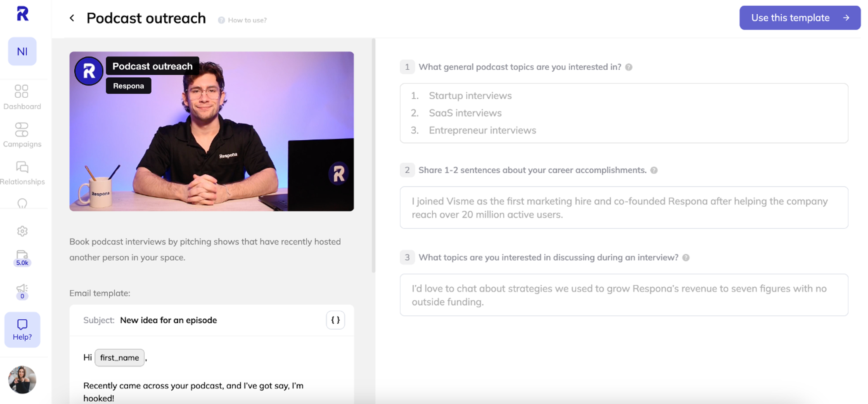The image size is (868, 404).
Task: Click the Use this template button
Action: [800, 18]
